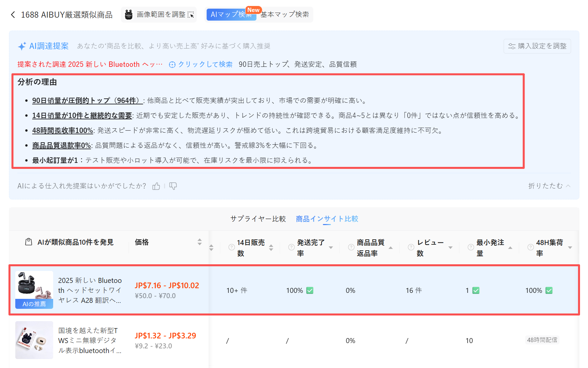Click the help icon beside 48H集荷率

point(531,247)
